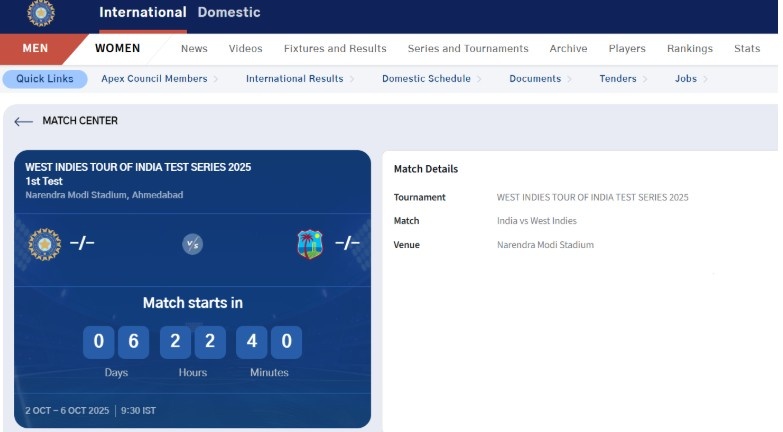Click the round 'vs' badge between the teams
This screenshot has height=432, width=783.
tap(192, 244)
